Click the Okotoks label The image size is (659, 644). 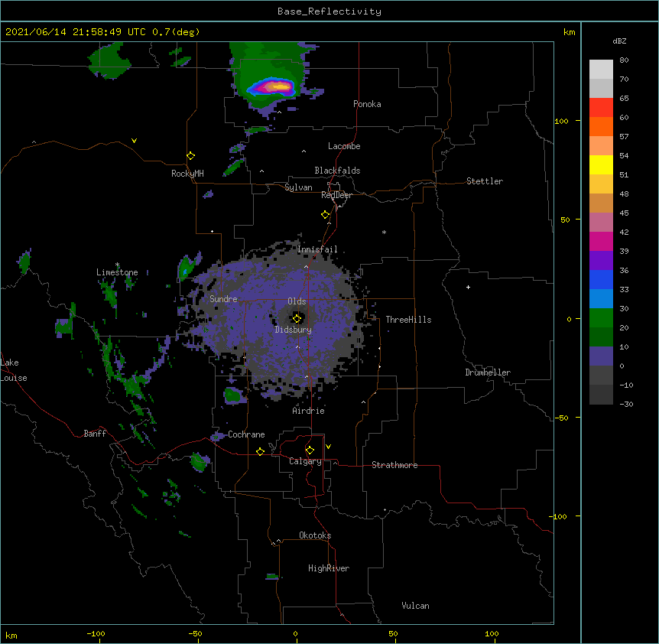point(315,535)
